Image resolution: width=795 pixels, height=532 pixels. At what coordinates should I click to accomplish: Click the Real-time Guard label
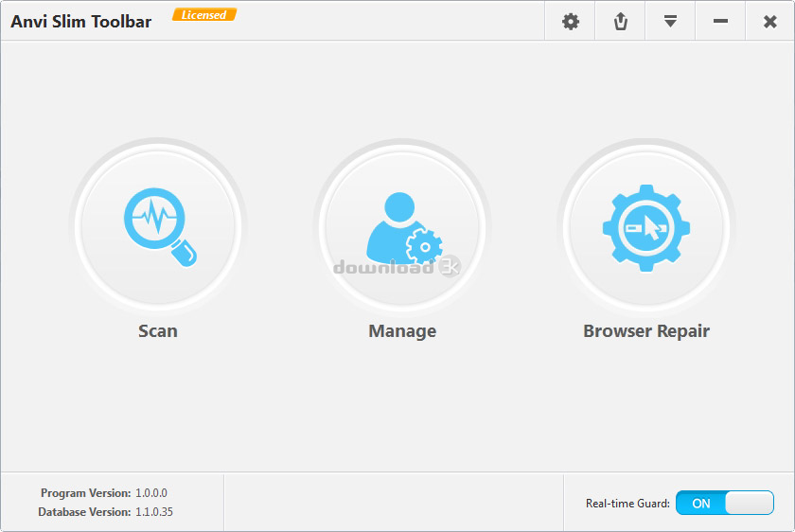tap(627, 503)
